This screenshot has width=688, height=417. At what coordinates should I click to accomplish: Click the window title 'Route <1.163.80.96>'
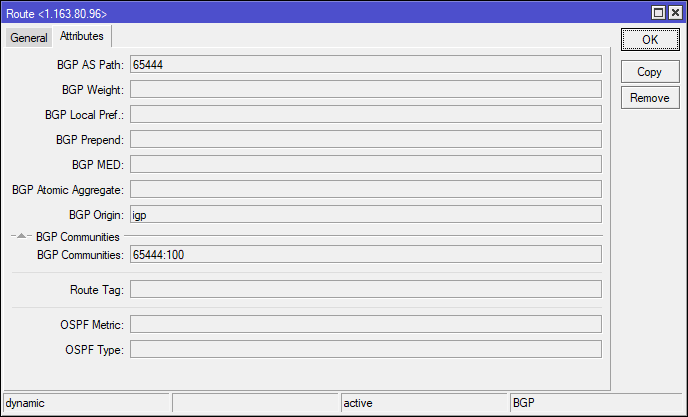click(57, 14)
